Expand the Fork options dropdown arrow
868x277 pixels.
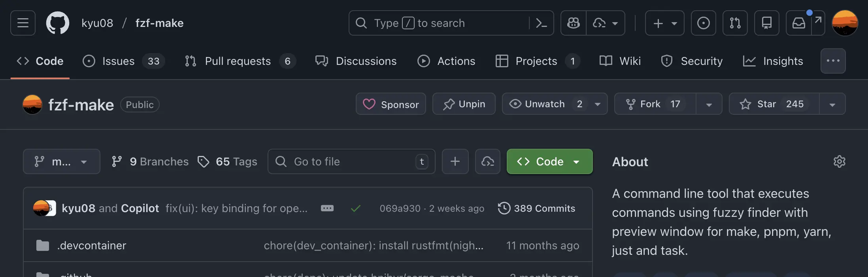coord(709,104)
